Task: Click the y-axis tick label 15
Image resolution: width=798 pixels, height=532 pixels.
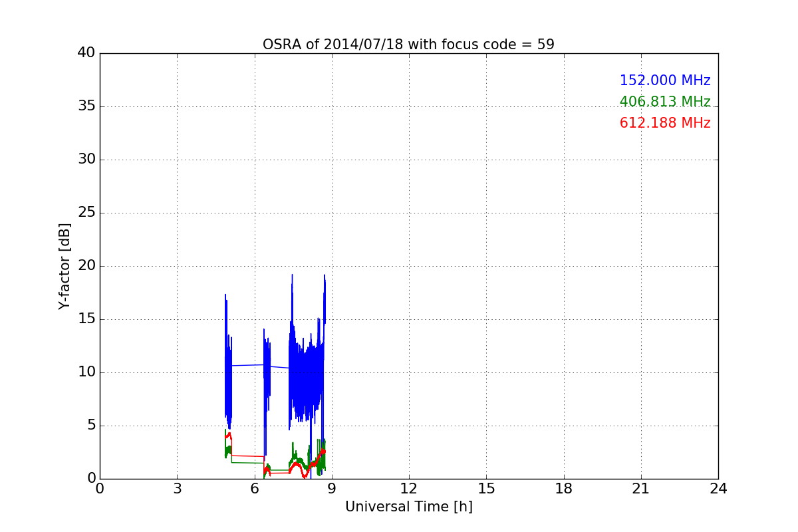Action: coord(86,319)
